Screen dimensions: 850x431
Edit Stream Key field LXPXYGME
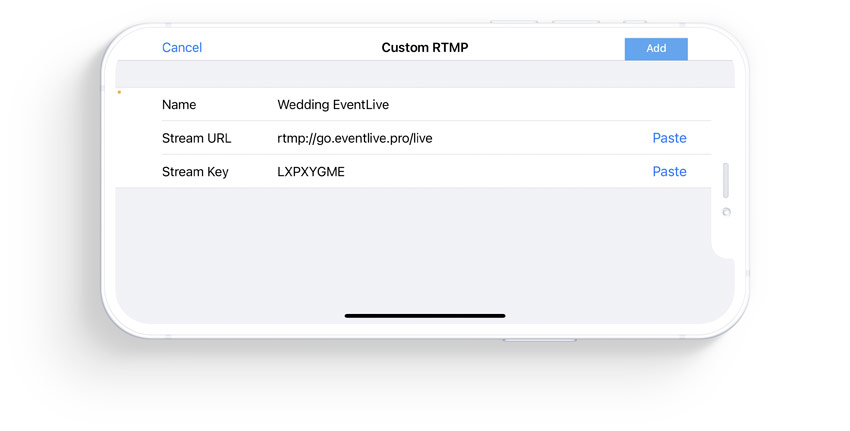[x=311, y=172]
